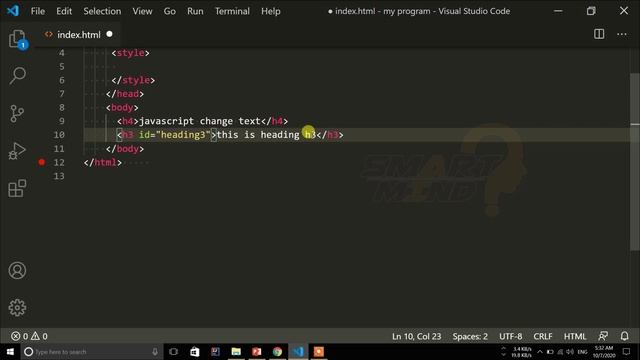Show errors and warnings in status bar

click(x=29, y=336)
